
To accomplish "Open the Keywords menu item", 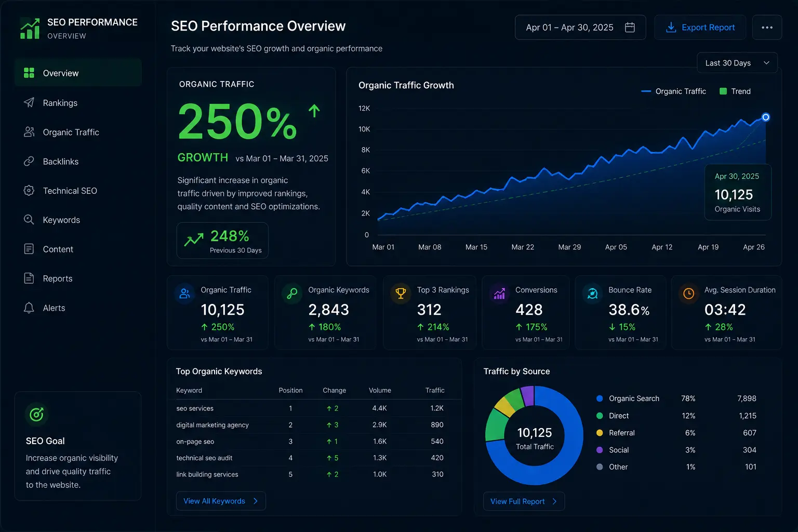I will 78,220.
